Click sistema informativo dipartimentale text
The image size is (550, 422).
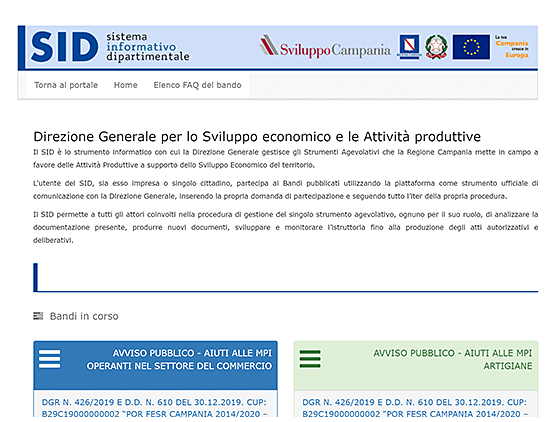pyautogui.click(x=148, y=47)
